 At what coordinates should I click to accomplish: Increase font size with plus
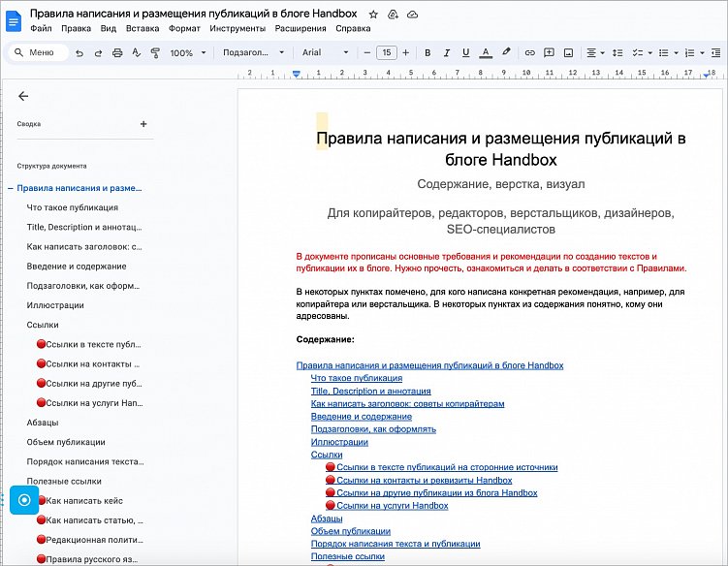pos(406,53)
